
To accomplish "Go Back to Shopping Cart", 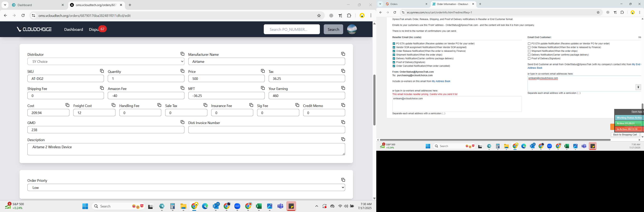I will [625, 135].
